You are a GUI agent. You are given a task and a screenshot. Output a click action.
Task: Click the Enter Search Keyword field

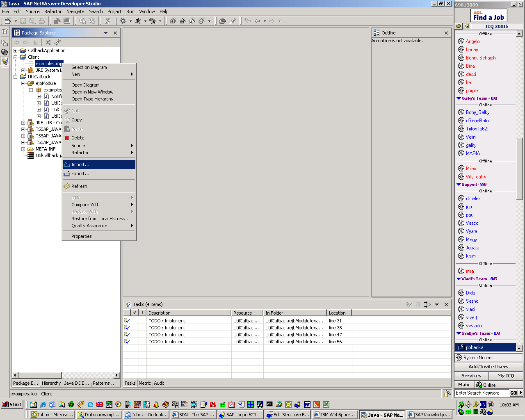point(482,393)
